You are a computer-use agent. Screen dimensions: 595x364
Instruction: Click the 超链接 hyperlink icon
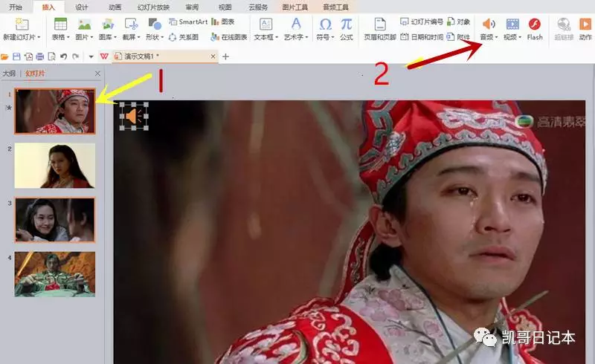564,25
